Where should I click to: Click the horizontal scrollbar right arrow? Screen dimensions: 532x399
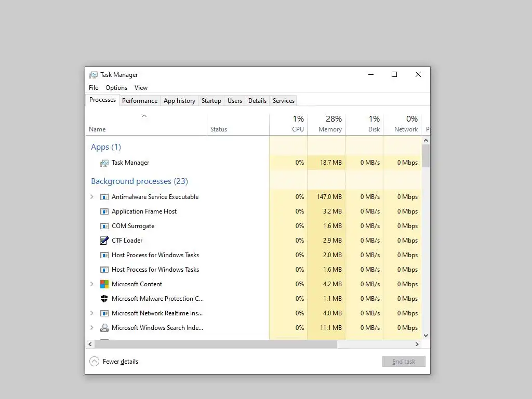click(417, 344)
